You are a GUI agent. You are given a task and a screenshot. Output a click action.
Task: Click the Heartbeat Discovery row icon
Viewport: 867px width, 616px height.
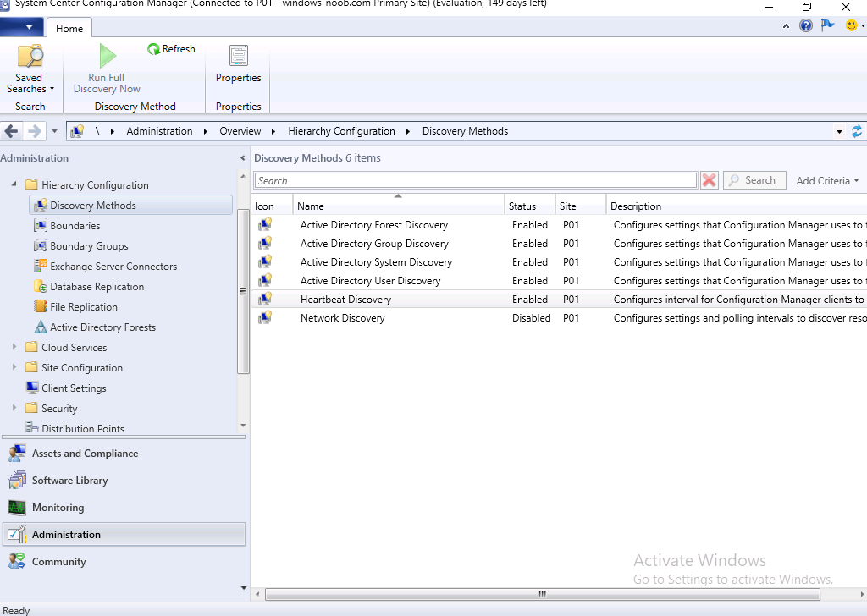[265, 300]
